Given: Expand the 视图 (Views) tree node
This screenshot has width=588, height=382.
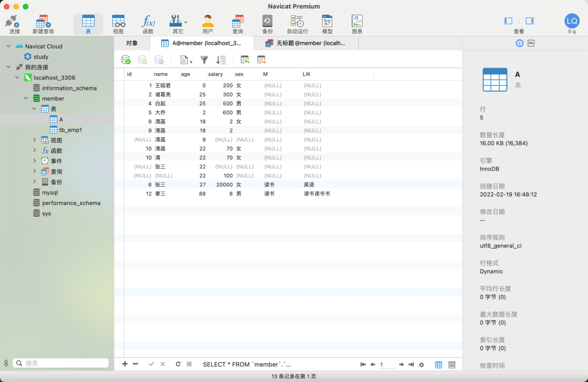Looking at the screenshot, I should [35, 140].
